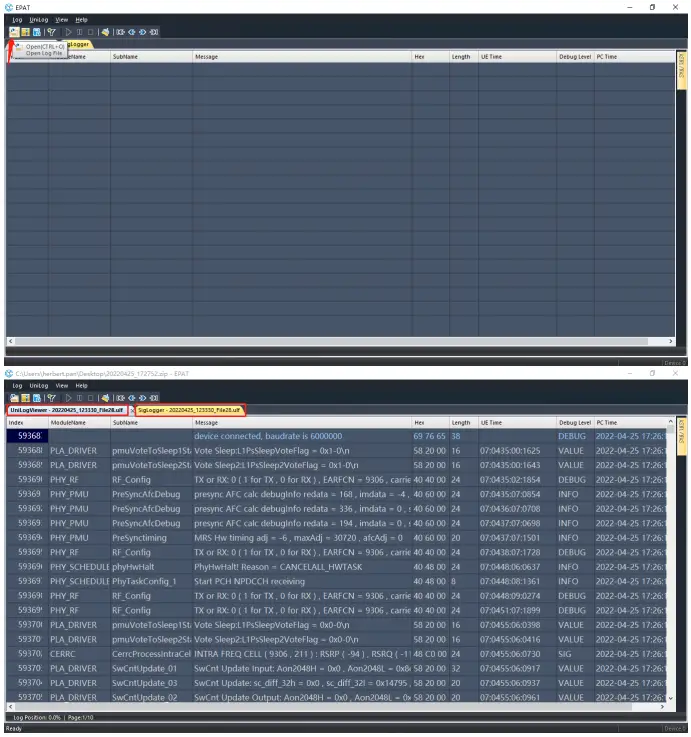This screenshot has width=691, height=737.
Task: Open the View menu in top EPAT window
Action: [x=62, y=20]
